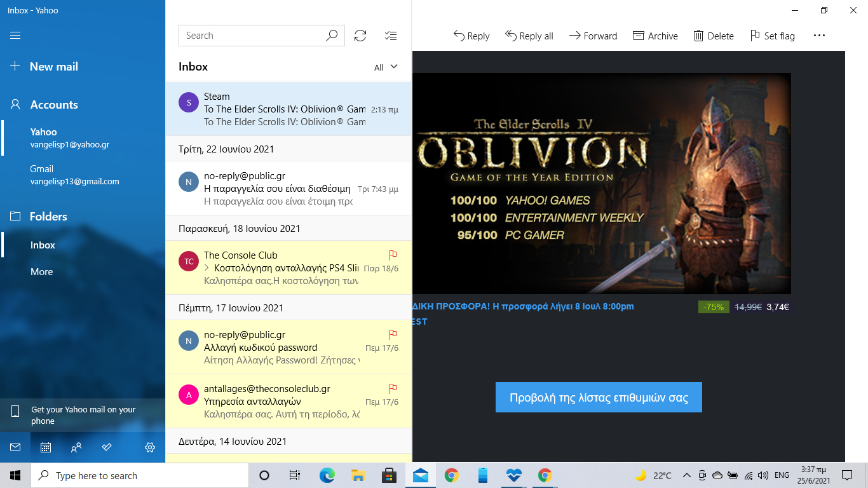Image resolution: width=868 pixels, height=488 pixels.
Task: Open the Action Center notifications icon
Action: [846, 475]
